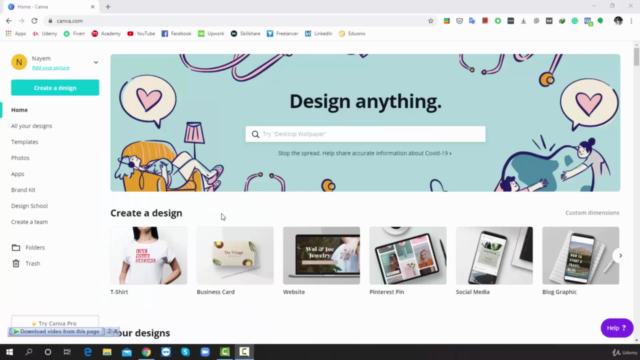
Task: Select the Blog Graphic thumbnail
Action: click(x=580, y=256)
